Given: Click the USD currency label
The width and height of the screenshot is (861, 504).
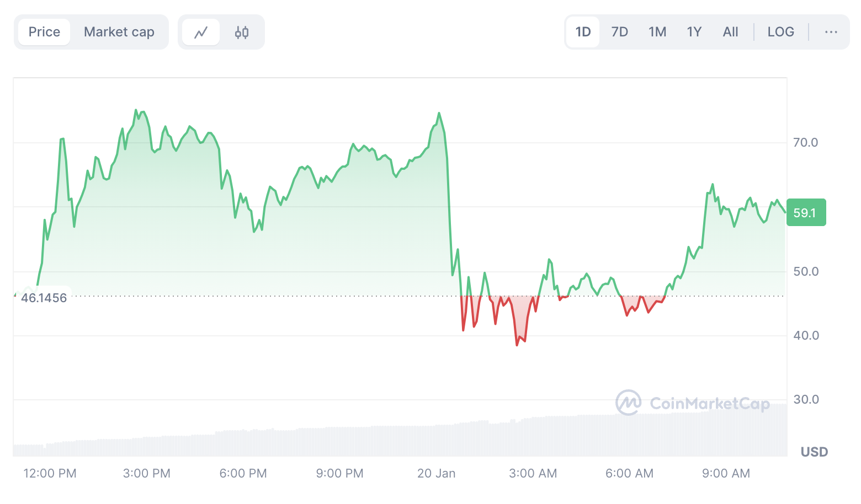Looking at the screenshot, I should [814, 452].
